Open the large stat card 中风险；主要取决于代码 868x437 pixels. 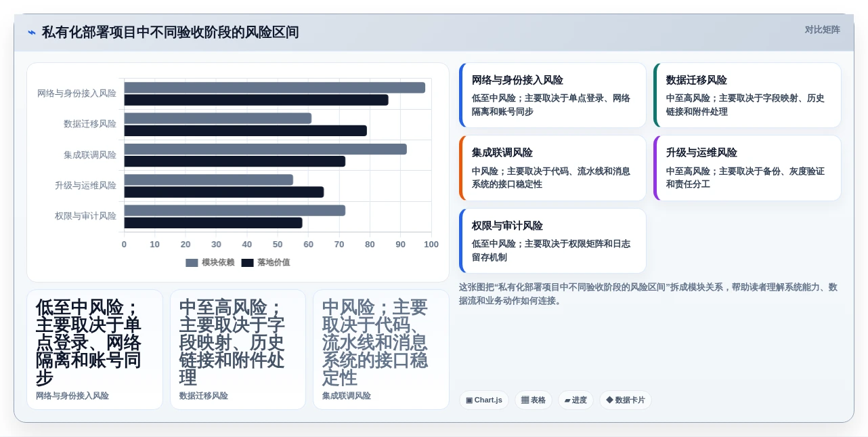click(381, 350)
